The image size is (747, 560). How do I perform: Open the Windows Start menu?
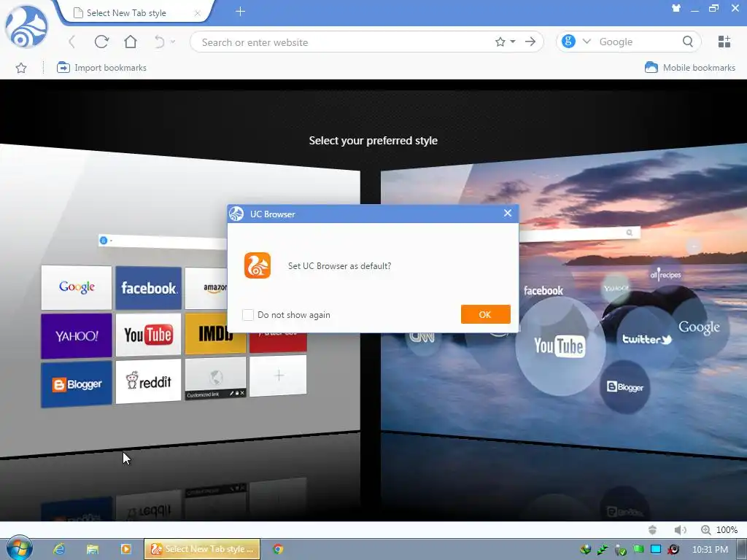(x=19, y=548)
